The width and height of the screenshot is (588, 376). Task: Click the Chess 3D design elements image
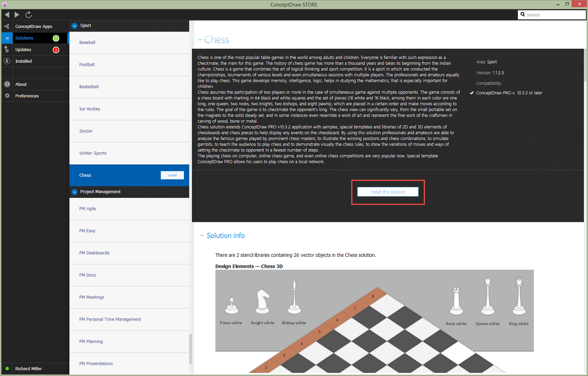tap(374, 321)
